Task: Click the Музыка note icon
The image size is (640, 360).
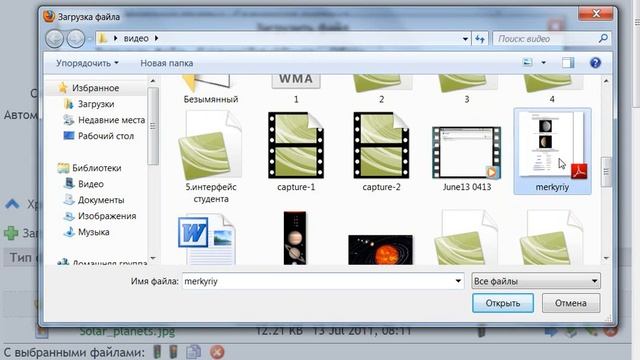Action: [69, 232]
